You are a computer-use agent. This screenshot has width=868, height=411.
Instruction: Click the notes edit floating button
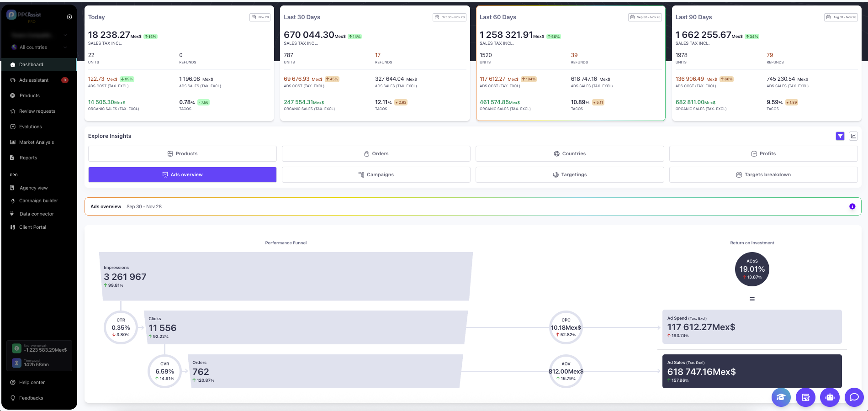pyautogui.click(x=805, y=397)
